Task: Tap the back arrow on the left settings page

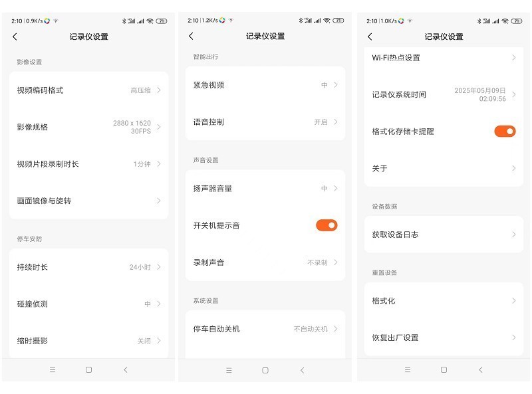Action: pyautogui.click(x=15, y=38)
